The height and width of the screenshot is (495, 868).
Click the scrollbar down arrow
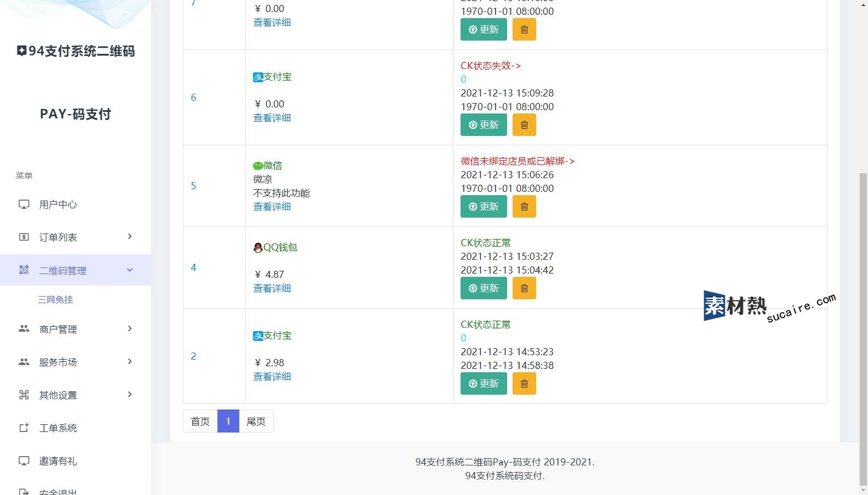coord(863,490)
